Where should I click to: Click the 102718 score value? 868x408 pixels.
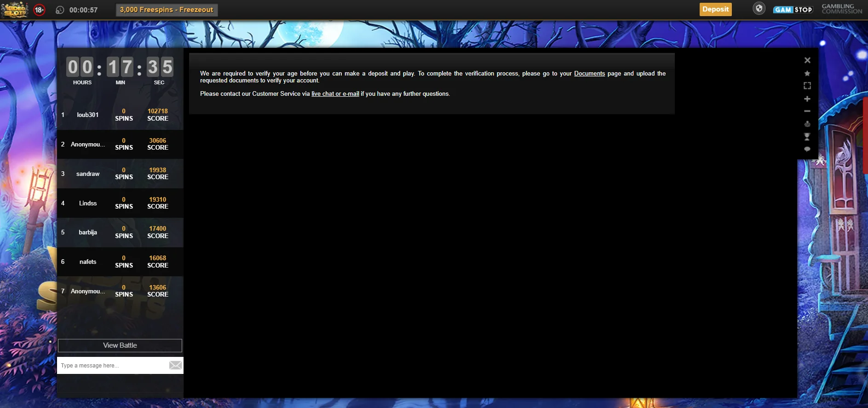click(x=158, y=111)
